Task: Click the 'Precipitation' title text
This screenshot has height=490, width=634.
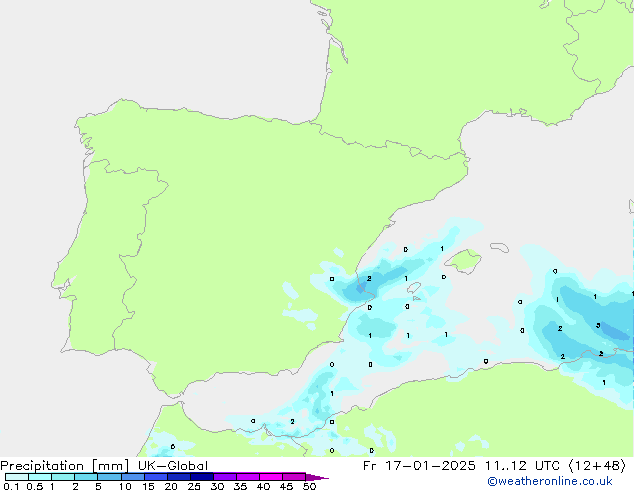Action: 42,466
